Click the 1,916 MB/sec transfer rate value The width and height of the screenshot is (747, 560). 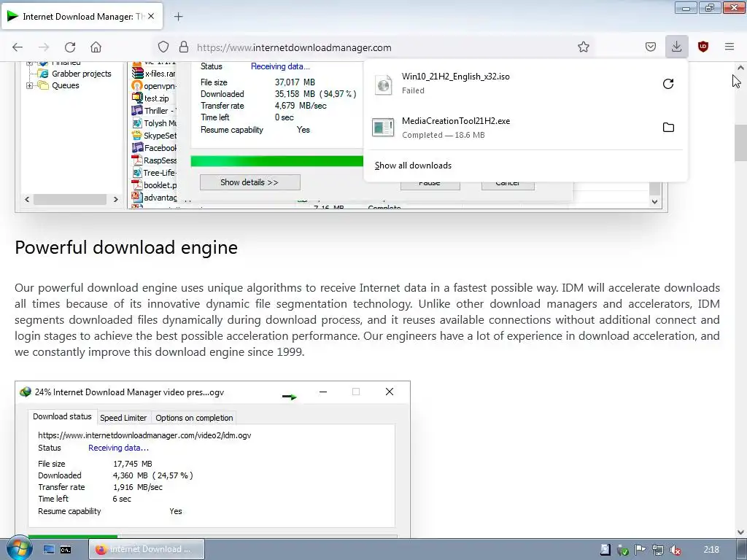(138, 487)
